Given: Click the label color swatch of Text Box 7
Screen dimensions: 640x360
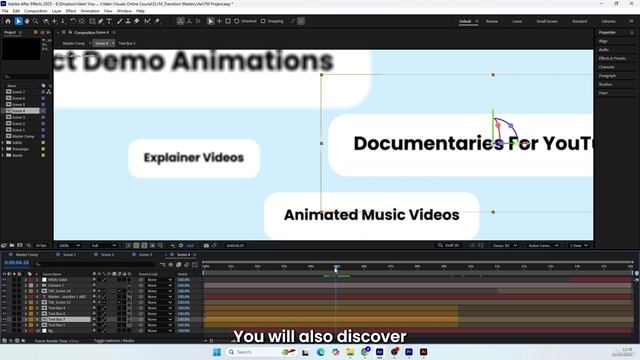Looking at the screenshot, I should [x=31, y=319].
